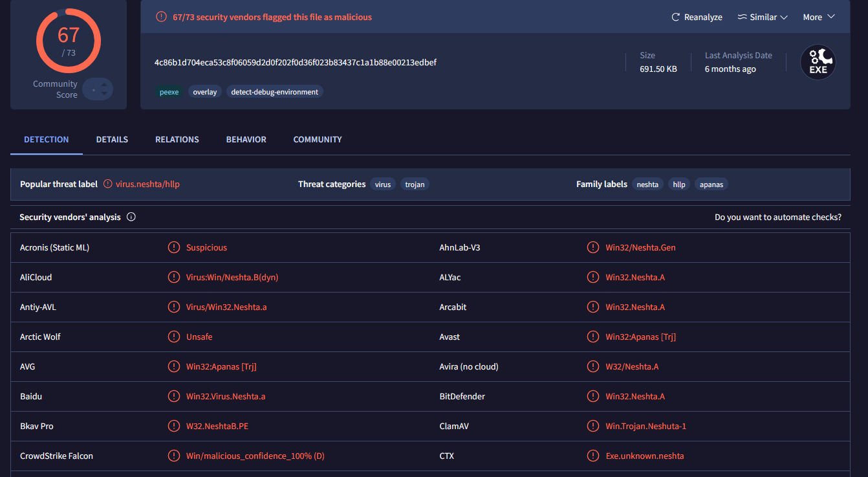Open the RELATIONS tab
The width and height of the screenshot is (868, 477).
tap(177, 139)
